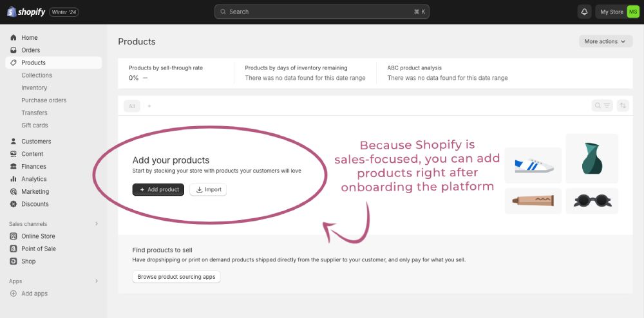Screen dimensions: 644x318
Task: Click the Shop channel icon
Action: (14, 261)
